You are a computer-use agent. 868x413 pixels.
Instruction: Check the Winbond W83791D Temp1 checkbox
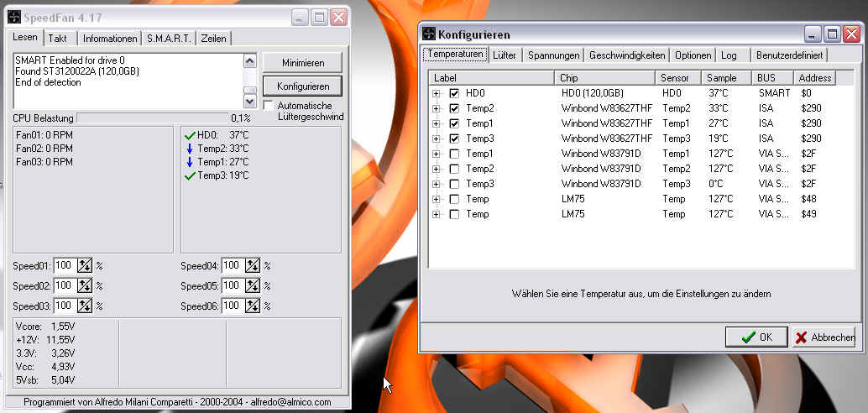click(454, 154)
